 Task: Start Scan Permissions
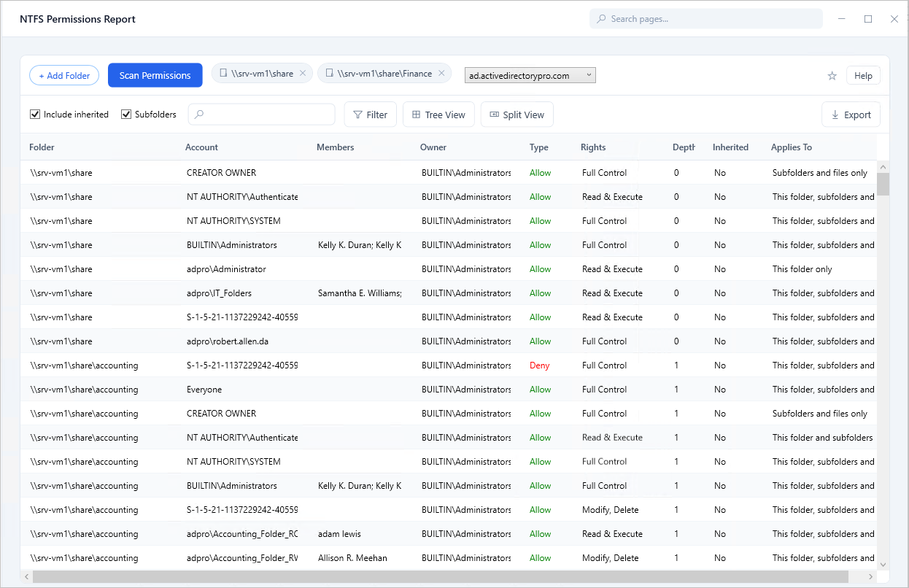click(155, 75)
